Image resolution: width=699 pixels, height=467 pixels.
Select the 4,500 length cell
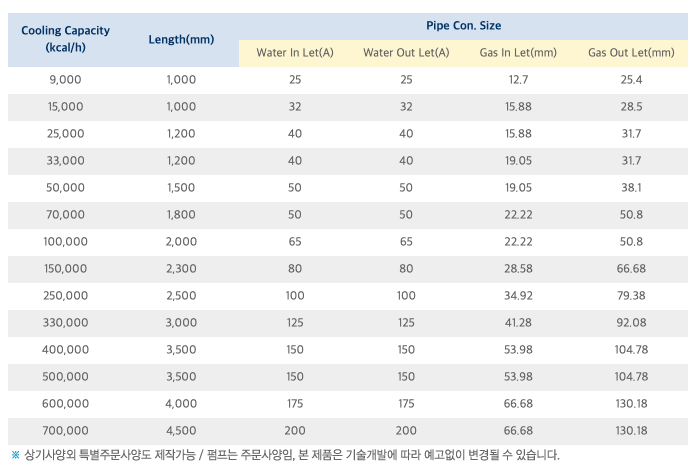point(181,430)
